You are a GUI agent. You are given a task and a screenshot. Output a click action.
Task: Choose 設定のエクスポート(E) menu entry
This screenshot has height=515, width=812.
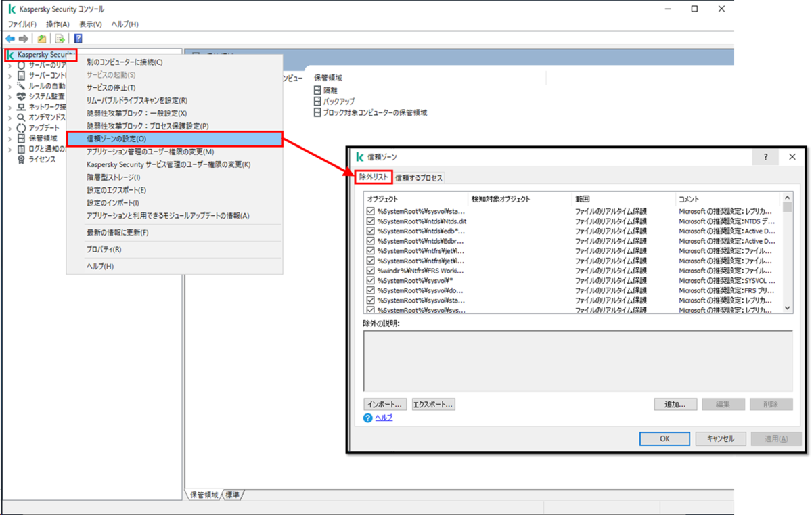[x=175, y=190]
